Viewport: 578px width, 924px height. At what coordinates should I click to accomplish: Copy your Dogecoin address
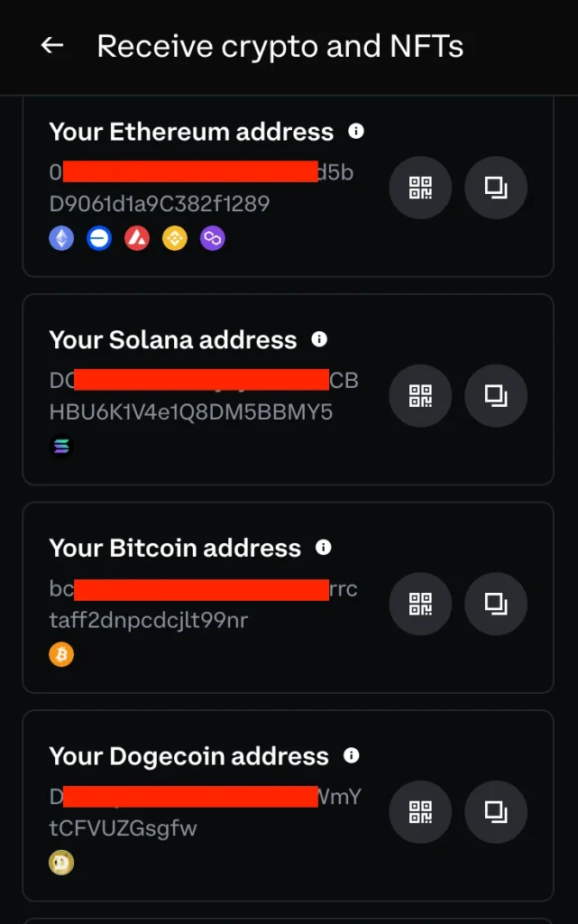tap(495, 812)
